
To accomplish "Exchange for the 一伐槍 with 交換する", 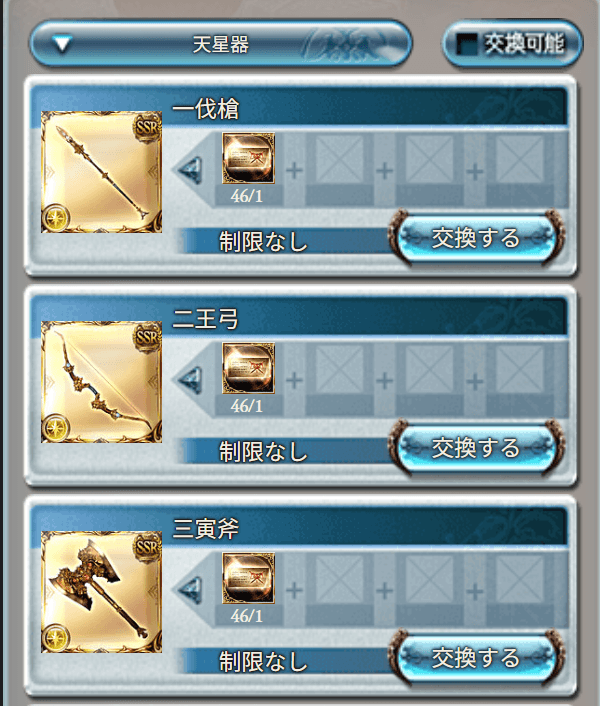I will (x=476, y=238).
